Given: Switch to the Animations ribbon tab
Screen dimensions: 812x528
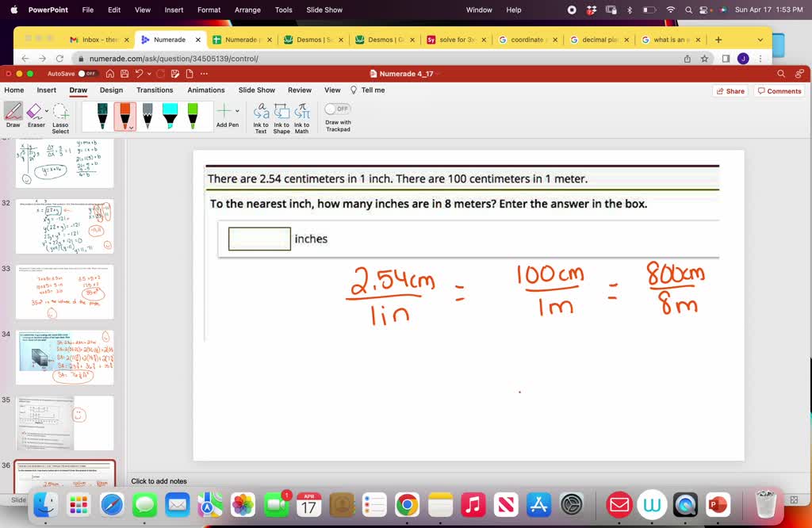Looking at the screenshot, I should [205, 90].
